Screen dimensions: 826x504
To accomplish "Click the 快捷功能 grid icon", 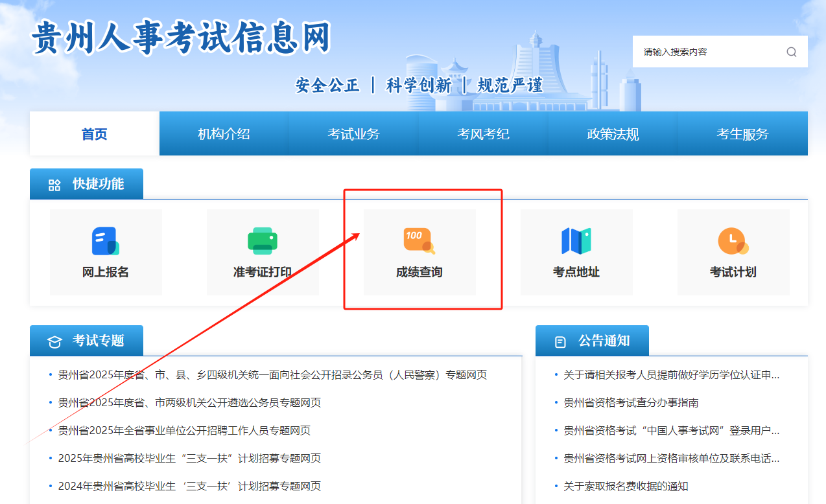I will [54, 185].
